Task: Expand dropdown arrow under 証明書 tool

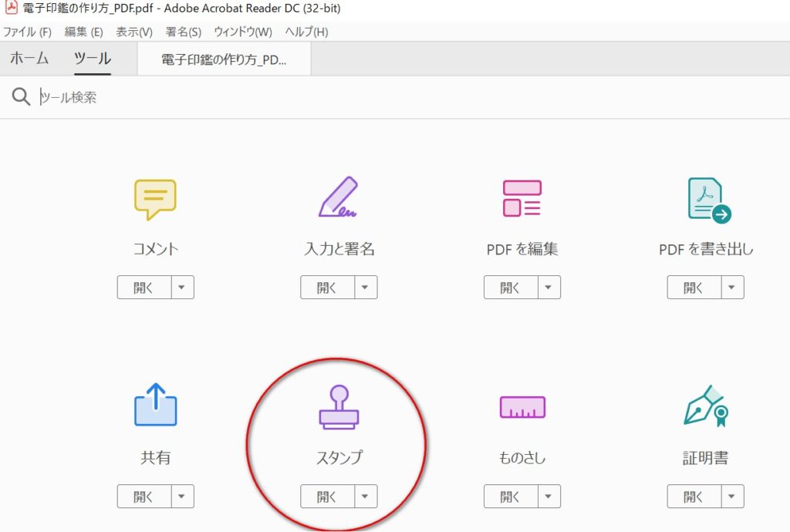Action: 733,497
